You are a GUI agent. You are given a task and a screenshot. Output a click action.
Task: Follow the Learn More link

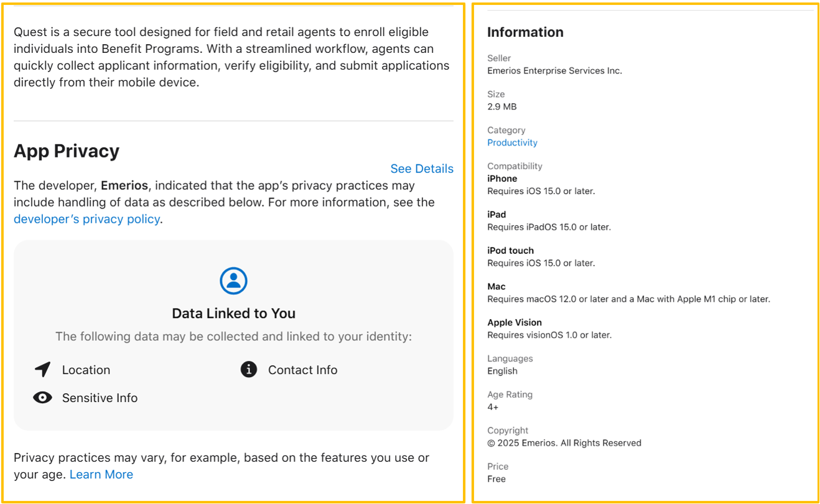(101, 474)
